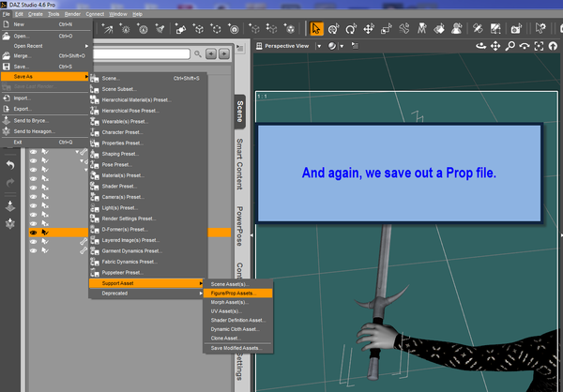Switch to the PowerPose tab
Viewport: 563px width, 392px height.
click(x=240, y=226)
